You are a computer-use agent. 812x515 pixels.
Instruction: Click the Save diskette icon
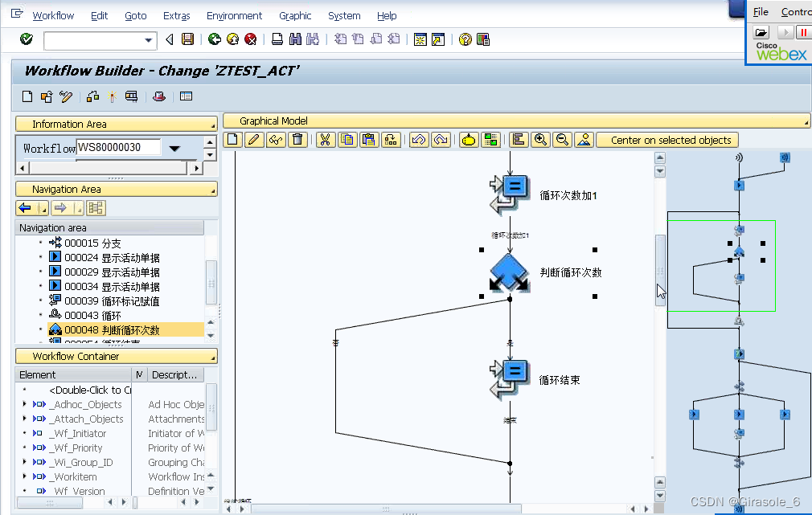tap(187, 39)
